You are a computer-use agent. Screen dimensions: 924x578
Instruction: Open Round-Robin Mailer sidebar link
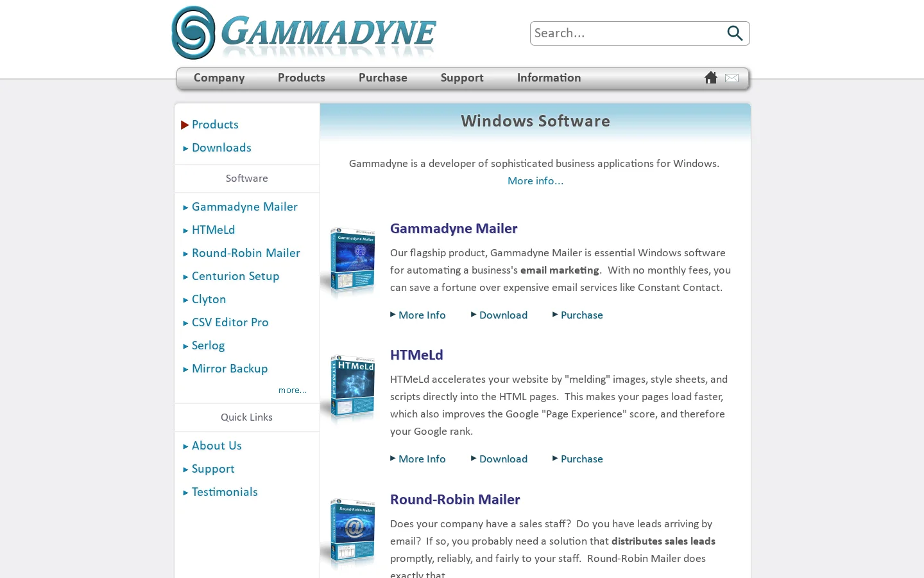[246, 253]
